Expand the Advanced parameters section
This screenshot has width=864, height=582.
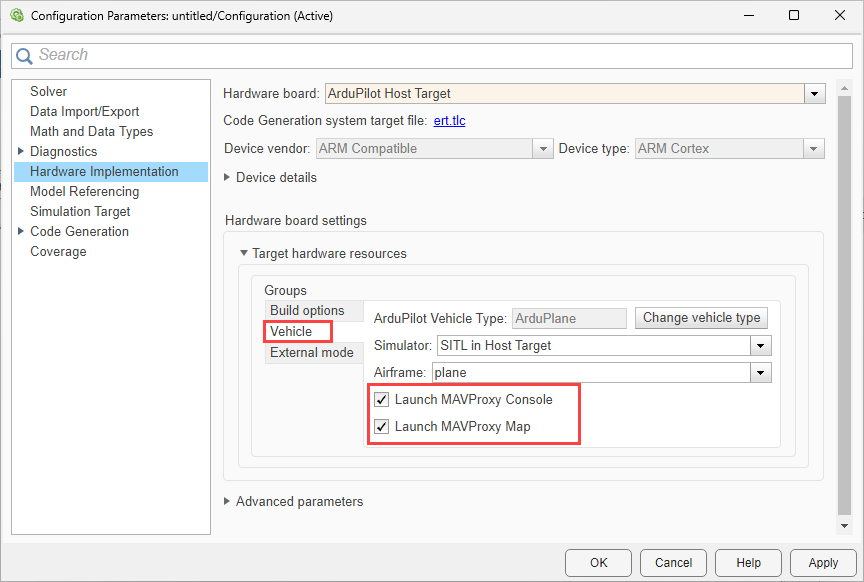pyautogui.click(x=227, y=502)
